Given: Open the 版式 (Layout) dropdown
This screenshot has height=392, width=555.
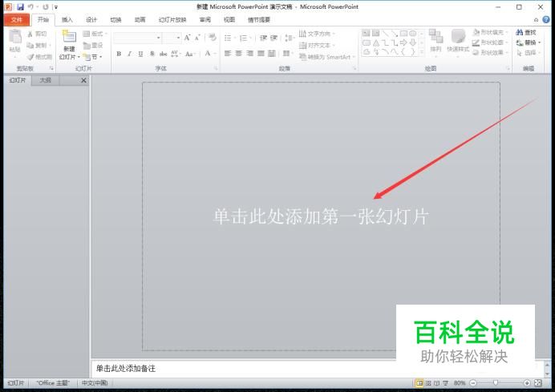Looking at the screenshot, I should tap(95, 34).
